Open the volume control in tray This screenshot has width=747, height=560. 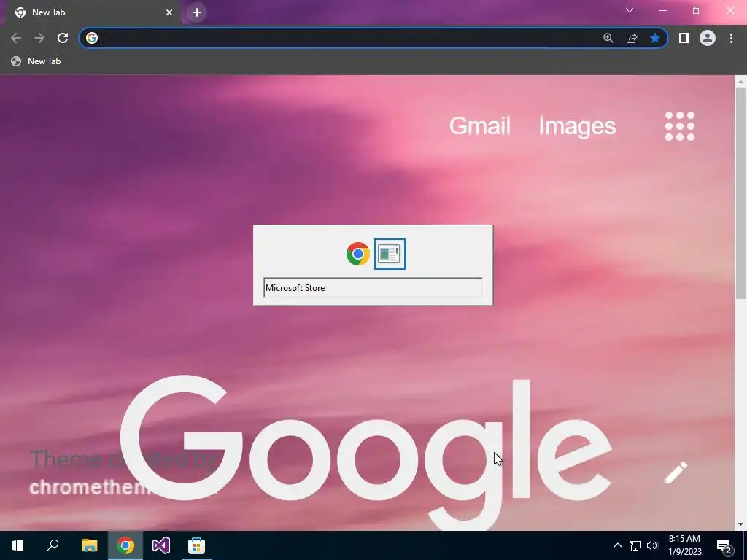click(652, 545)
